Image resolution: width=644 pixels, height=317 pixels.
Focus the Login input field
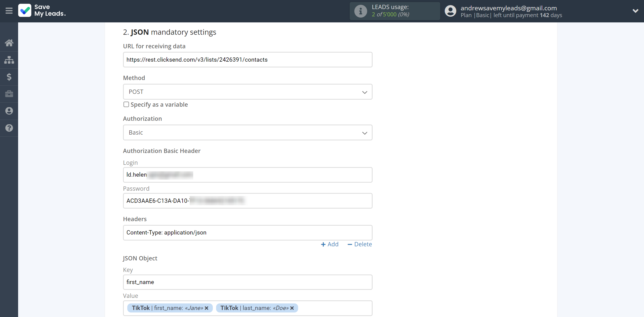tap(248, 175)
